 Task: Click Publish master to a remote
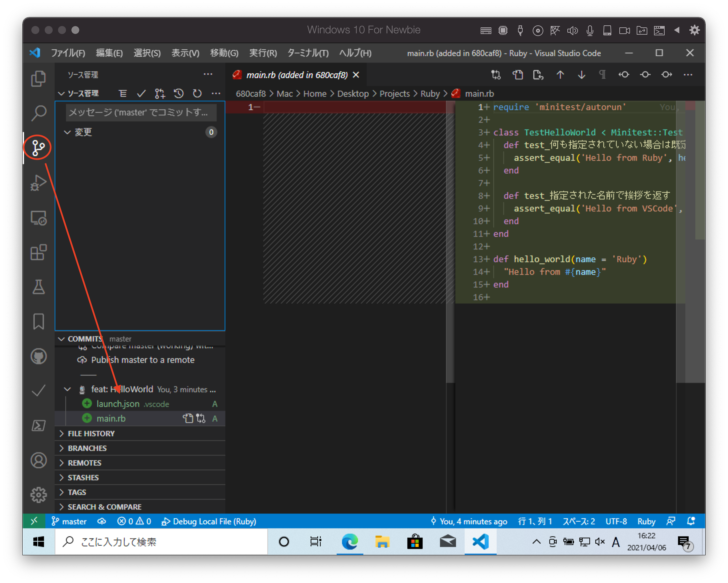[142, 360]
